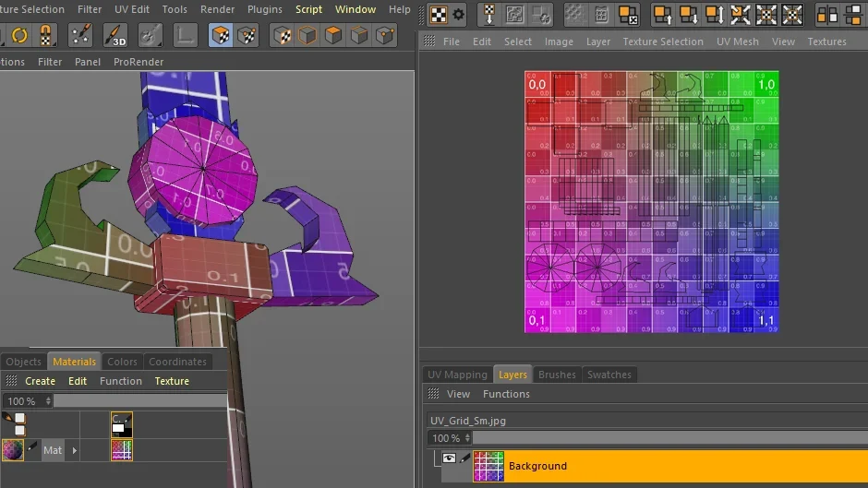Adjust the Layers 100 % opacity stepper arrows
Viewport: 868px width, 488px height.
pyautogui.click(x=467, y=437)
